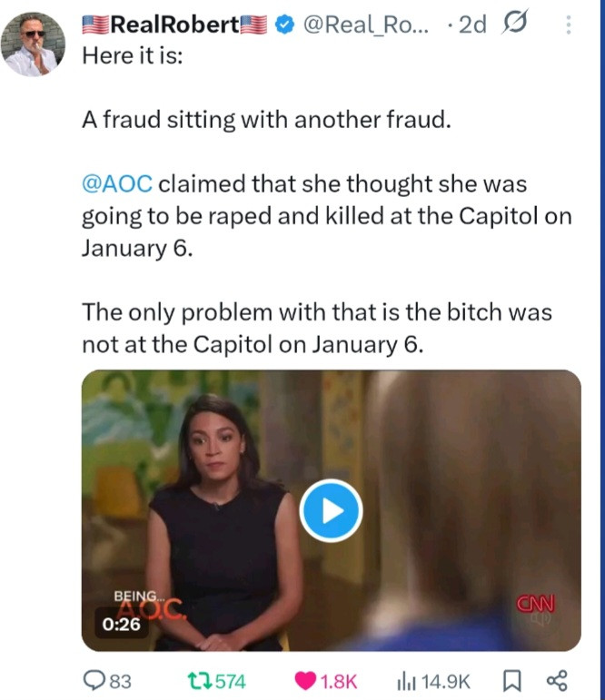Screen dimensions: 605x700
Task: Open the author's profile picture
Action: click(x=34, y=44)
